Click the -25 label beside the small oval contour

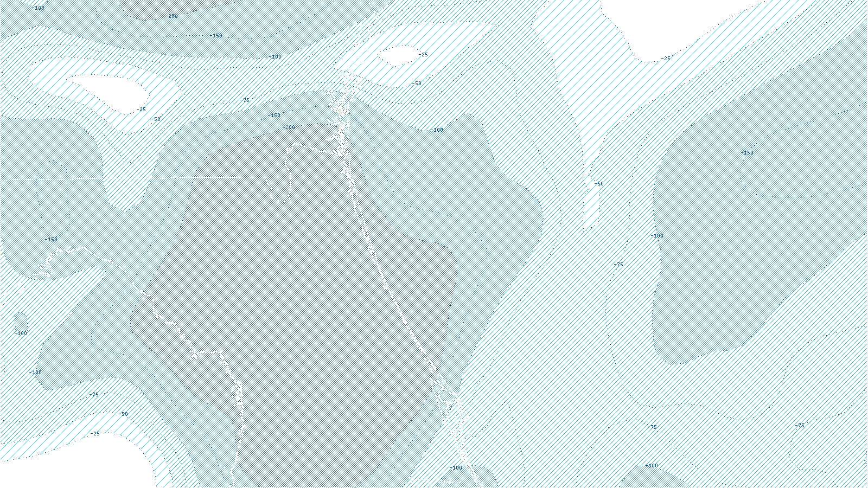point(423,55)
